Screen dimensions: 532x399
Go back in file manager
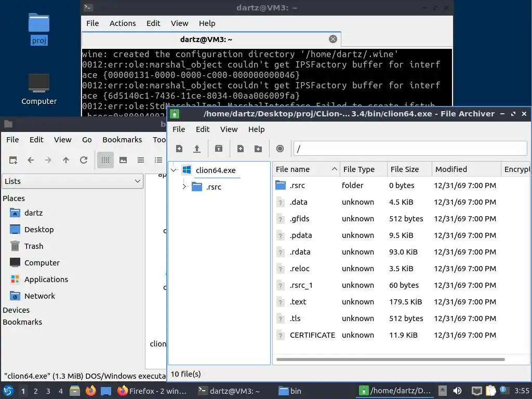pos(31,160)
